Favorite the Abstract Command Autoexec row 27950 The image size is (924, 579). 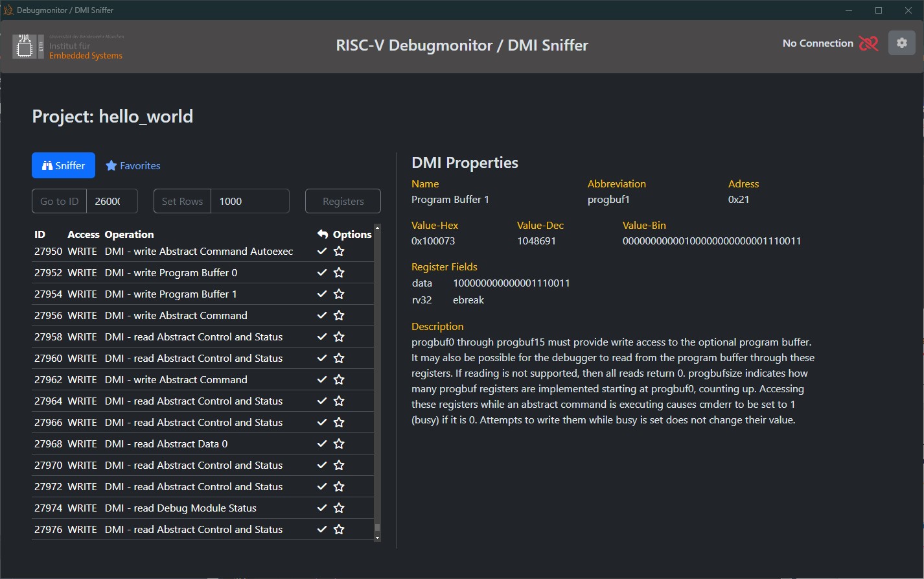(339, 252)
